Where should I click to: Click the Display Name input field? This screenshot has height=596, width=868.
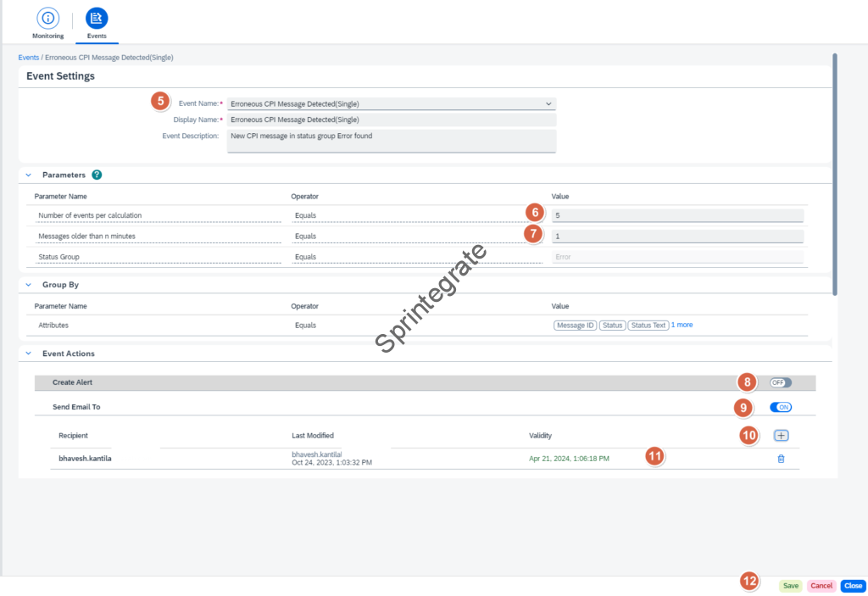tap(391, 120)
